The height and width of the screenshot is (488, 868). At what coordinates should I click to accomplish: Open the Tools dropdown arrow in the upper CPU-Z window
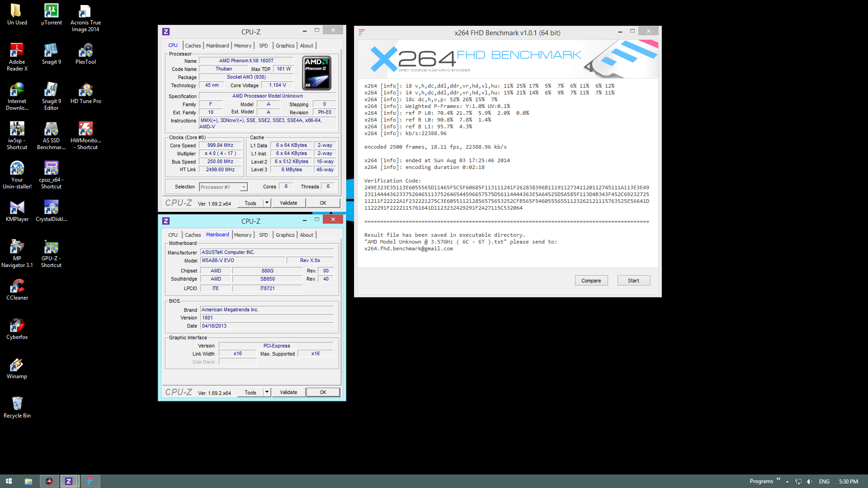coord(267,203)
